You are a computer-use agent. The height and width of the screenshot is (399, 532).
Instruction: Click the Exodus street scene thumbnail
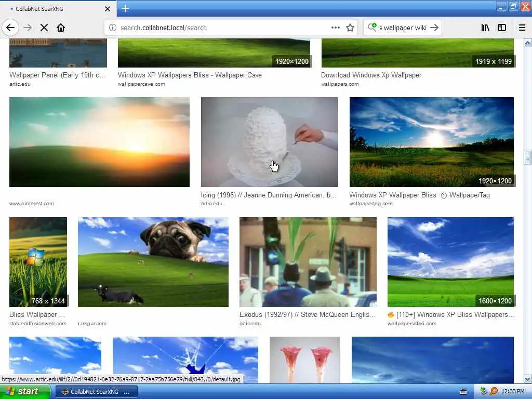pos(308,262)
